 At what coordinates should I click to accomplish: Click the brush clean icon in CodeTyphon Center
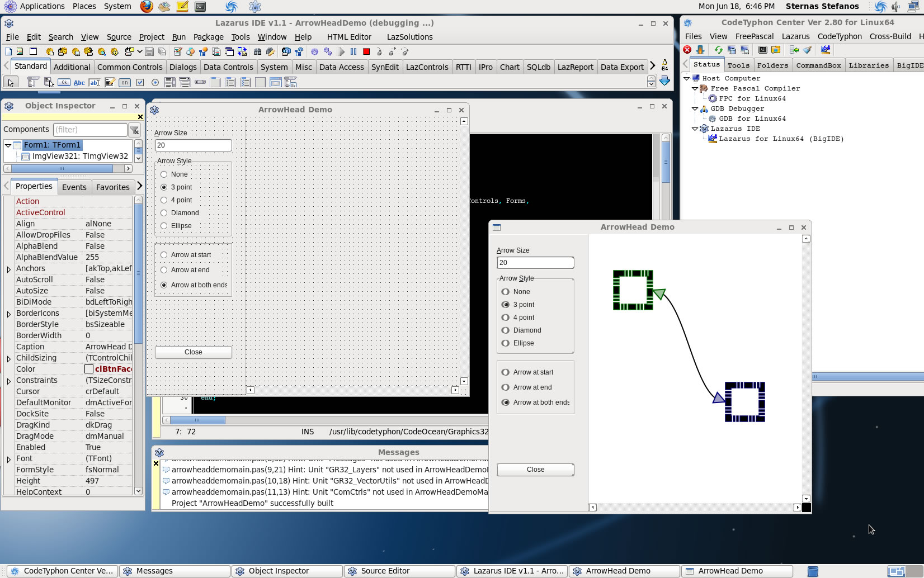(x=807, y=50)
